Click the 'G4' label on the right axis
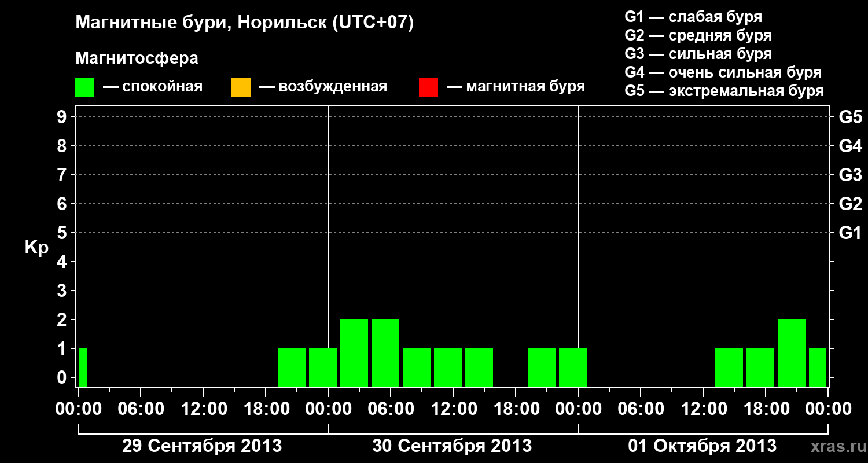Image resolution: width=868 pixels, height=463 pixels. point(850,146)
